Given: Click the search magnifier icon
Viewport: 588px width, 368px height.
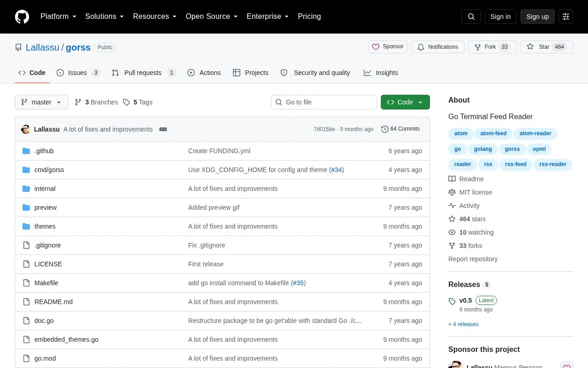Looking at the screenshot, I should 471,17.
